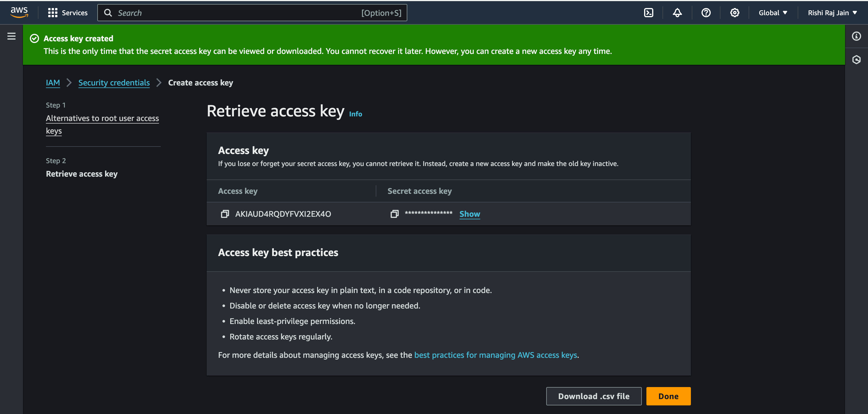Select Alternatives to root user access keys step
This screenshot has width=868, height=414.
coord(102,124)
